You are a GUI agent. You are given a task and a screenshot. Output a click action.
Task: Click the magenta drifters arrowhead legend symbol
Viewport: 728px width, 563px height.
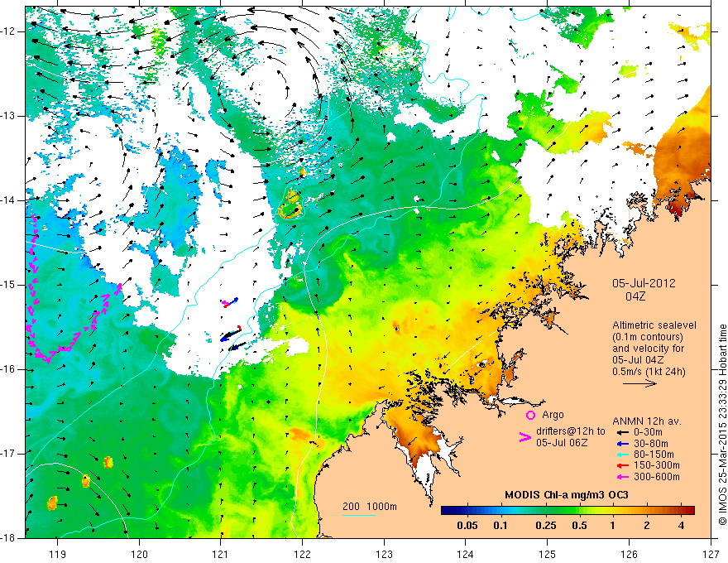tap(524, 437)
